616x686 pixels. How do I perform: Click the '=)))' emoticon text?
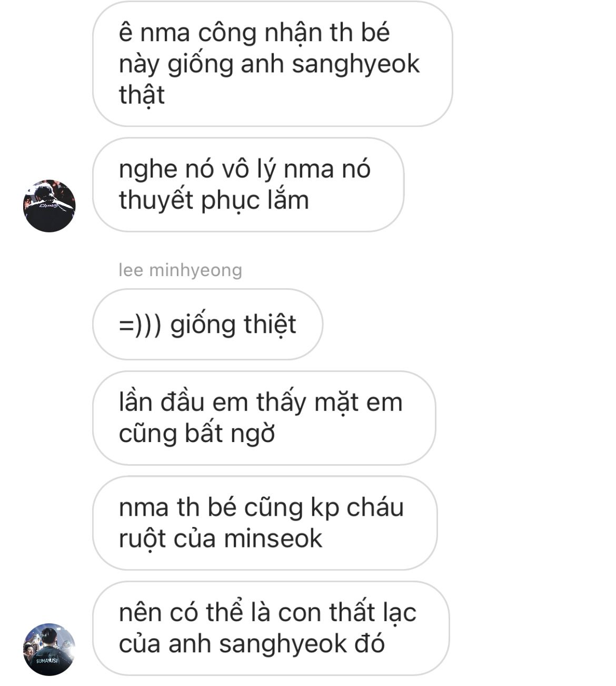point(140,325)
